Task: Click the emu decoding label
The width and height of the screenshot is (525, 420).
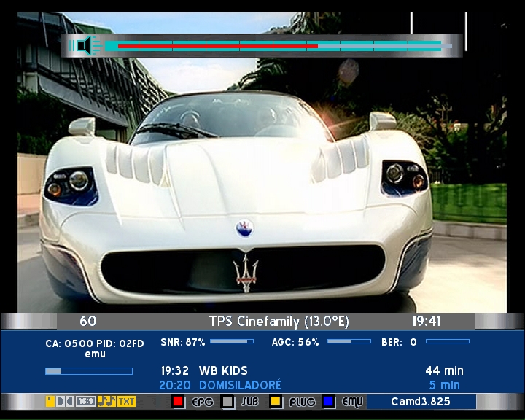Action: pyautogui.click(x=95, y=354)
